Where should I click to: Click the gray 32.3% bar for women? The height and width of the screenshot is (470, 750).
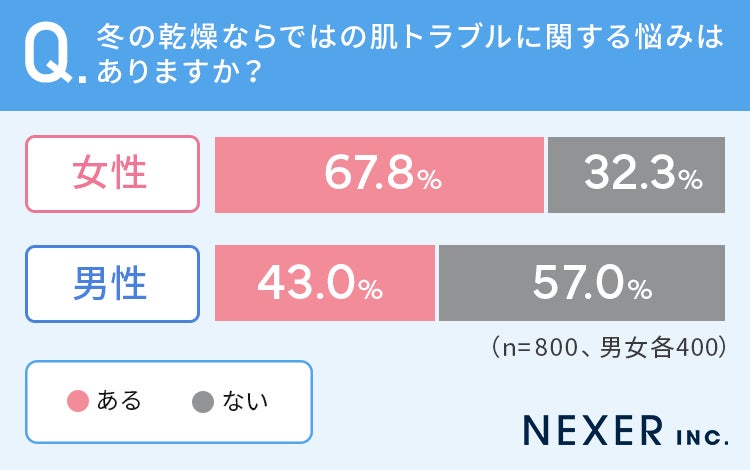pos(636,174)
